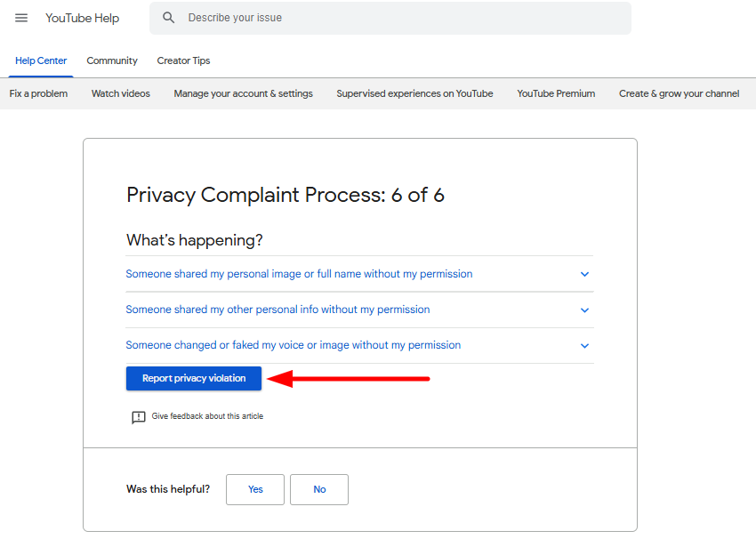Answer No to Was this helpful
The height and width of the screenshot is (547, 756).
[x=319, y=489]
